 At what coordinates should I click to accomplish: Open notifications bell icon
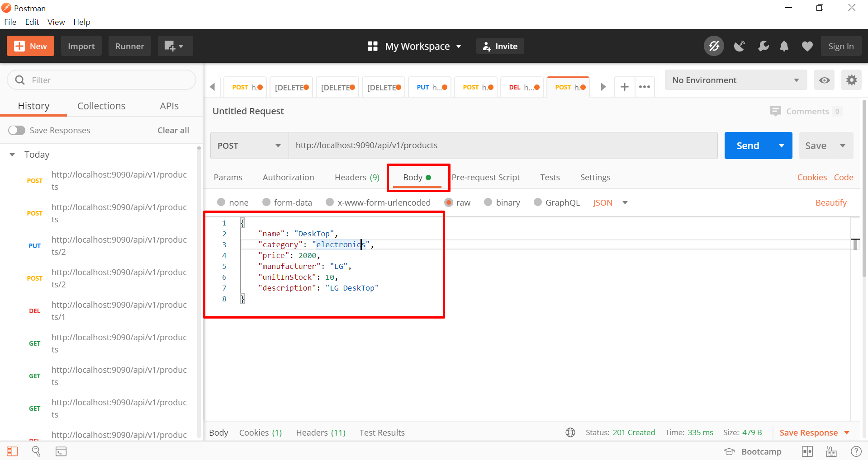click(784, 46)
